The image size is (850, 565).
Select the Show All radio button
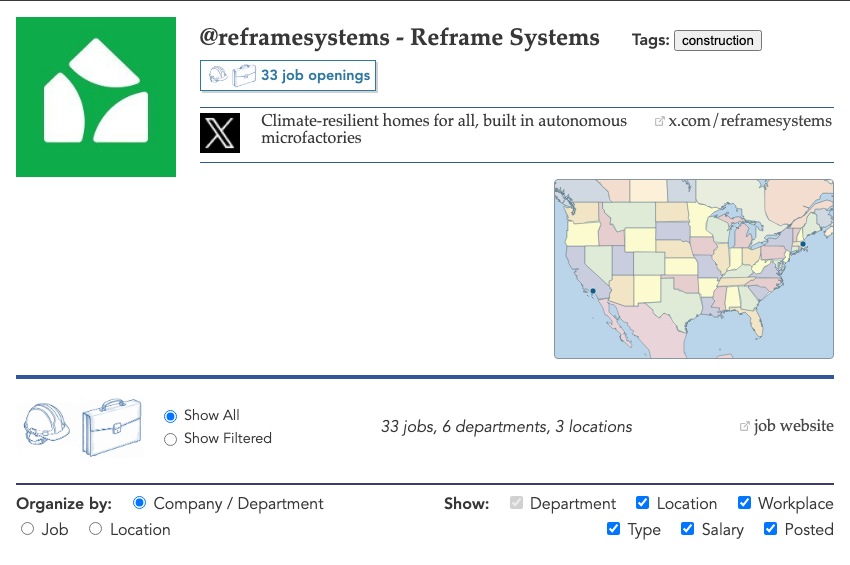coord(170,416)
